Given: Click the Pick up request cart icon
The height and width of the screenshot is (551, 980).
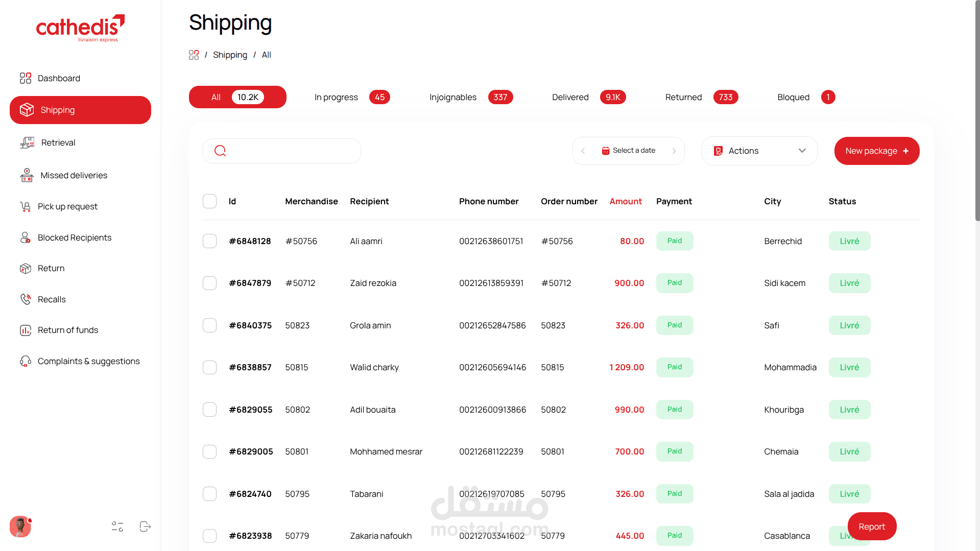Looking at the screenshot, I should [x=26, y=206].
